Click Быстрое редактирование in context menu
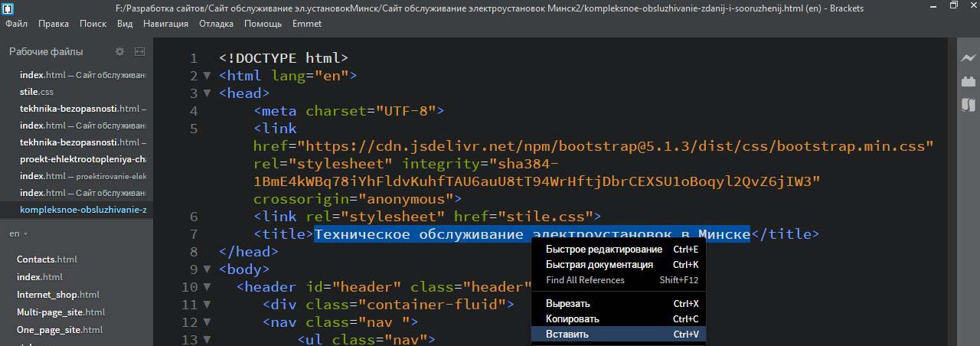The image size is (980, 346). [x=603, y=250]
